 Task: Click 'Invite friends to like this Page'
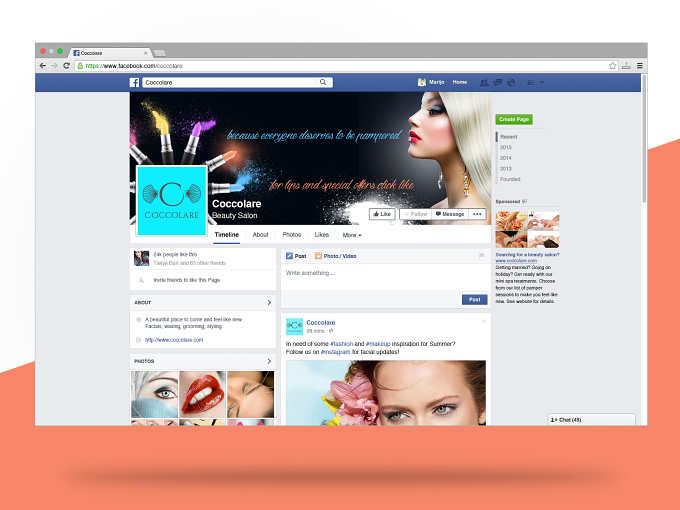tap(187, 280)
